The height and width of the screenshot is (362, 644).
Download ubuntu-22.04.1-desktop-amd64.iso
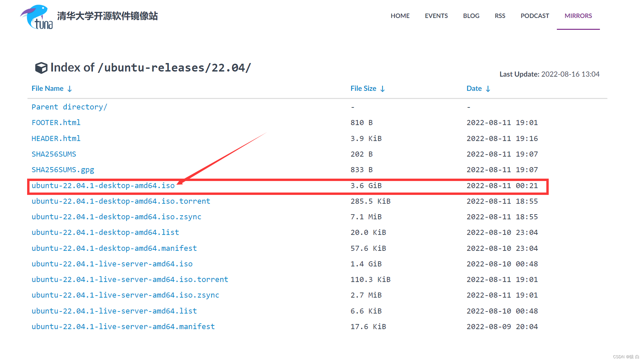[103, 186]
